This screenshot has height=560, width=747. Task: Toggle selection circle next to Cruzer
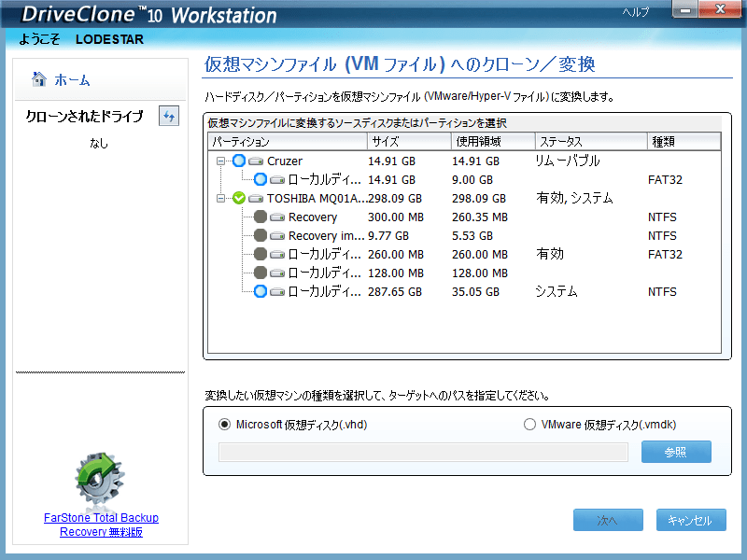coord(239,161)
